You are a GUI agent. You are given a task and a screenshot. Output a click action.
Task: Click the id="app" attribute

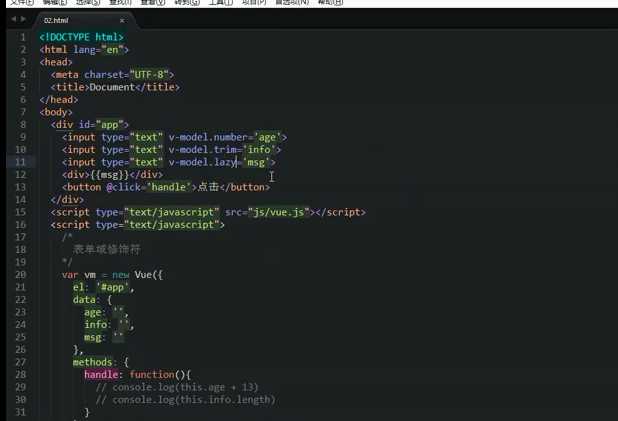(x=101, y=125)
